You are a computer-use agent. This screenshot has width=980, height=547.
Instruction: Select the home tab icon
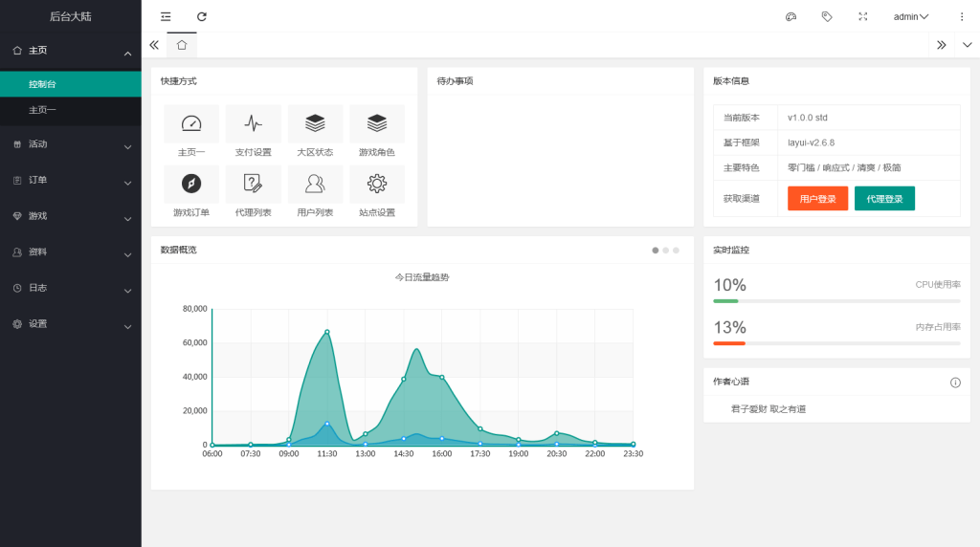pos(182,45)
